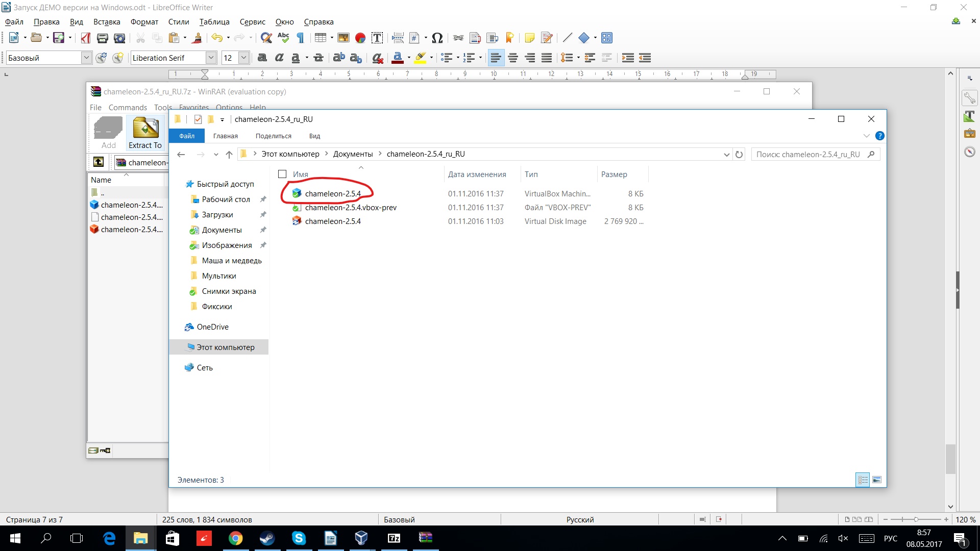Export document directly as PDF
This screenshot has height=551, width=980.
pyautogui.click(x=85, y=38)
